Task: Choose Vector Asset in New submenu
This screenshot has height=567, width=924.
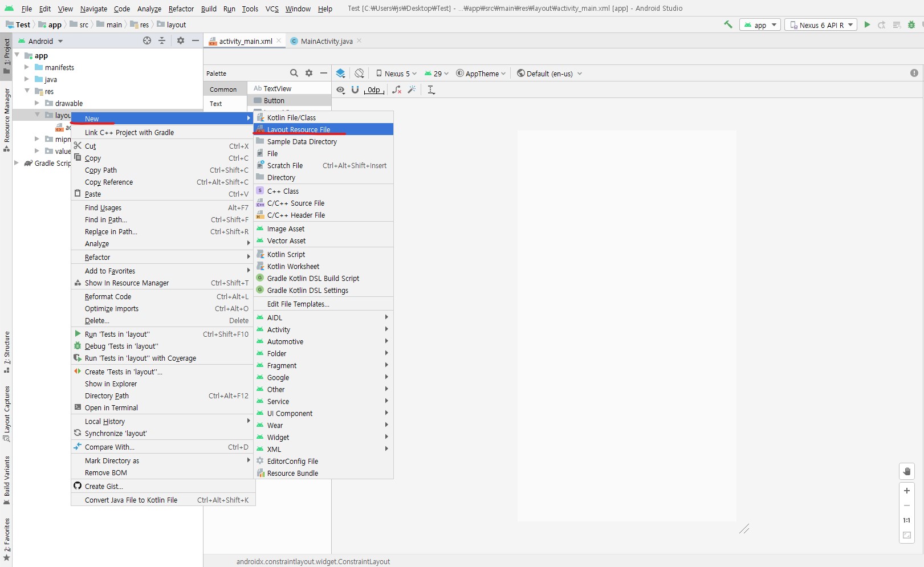Action: tap(323, 240)
